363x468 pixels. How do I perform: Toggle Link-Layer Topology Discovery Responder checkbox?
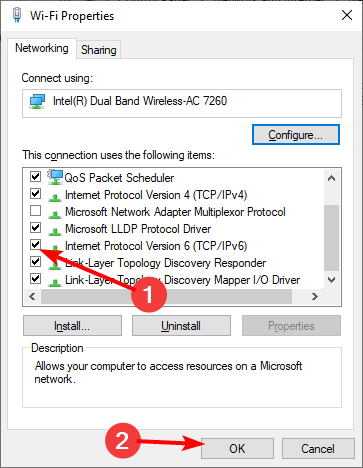click(x=35, y=262)
